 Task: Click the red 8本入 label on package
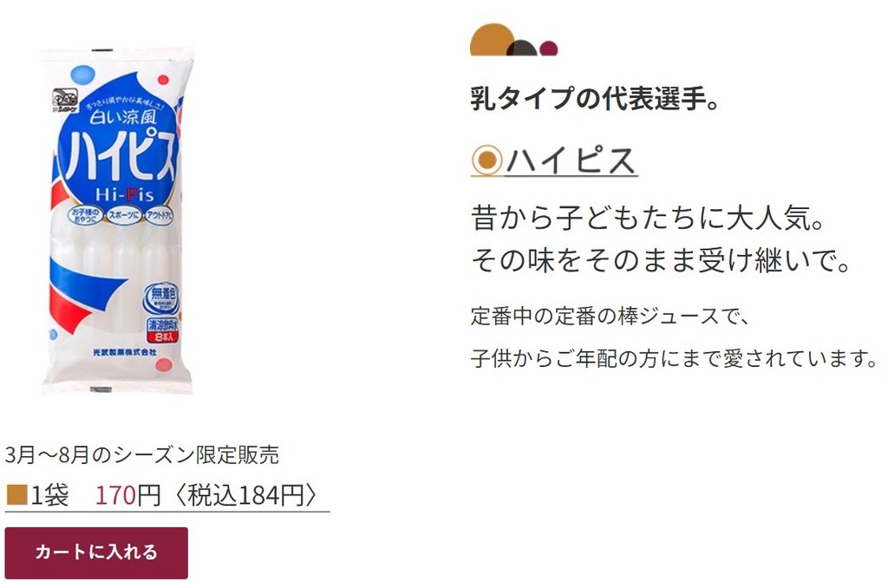[x=162, y=336]
